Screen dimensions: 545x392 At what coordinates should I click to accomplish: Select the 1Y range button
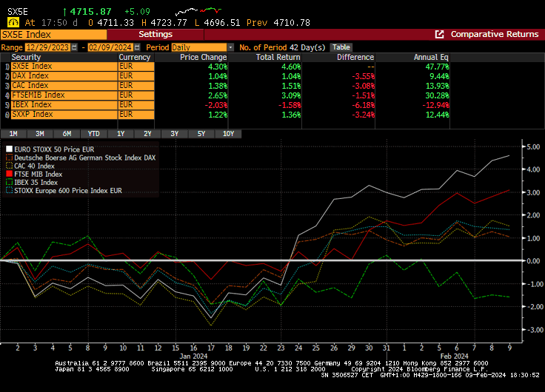point(121,134)
